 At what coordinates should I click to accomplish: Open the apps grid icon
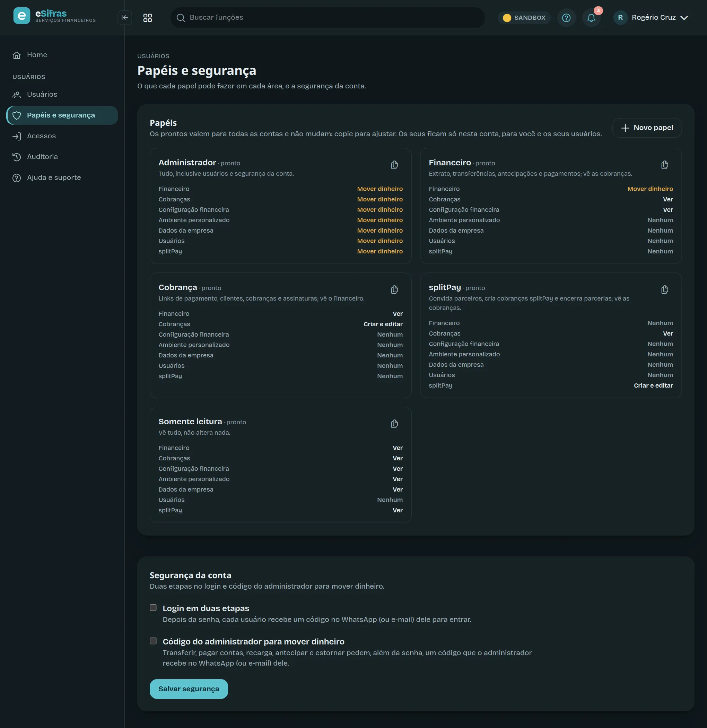point(147,17)
